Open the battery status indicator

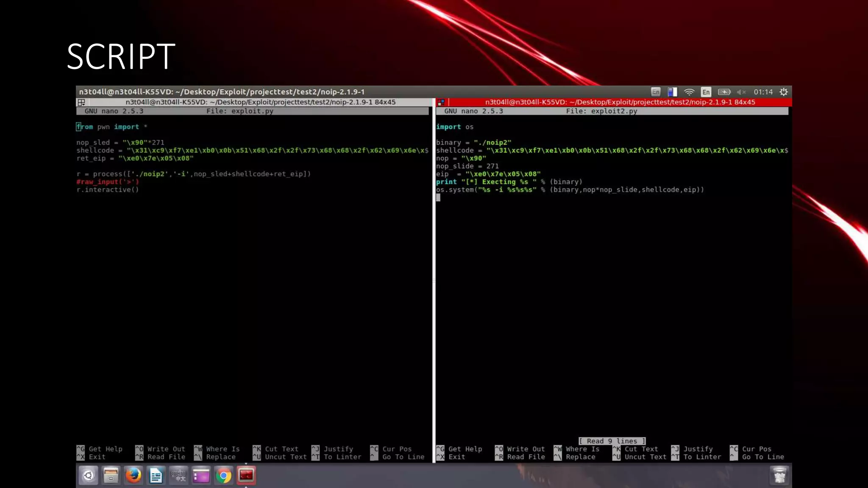coord(724,92)
